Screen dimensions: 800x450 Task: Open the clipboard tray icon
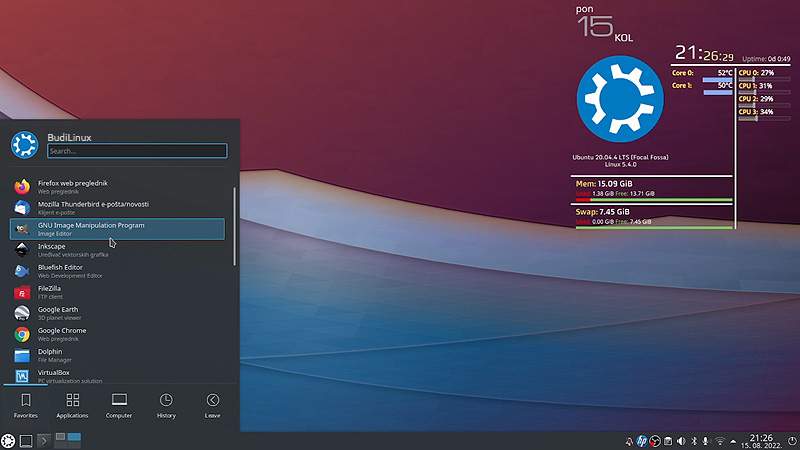(668, 441)
